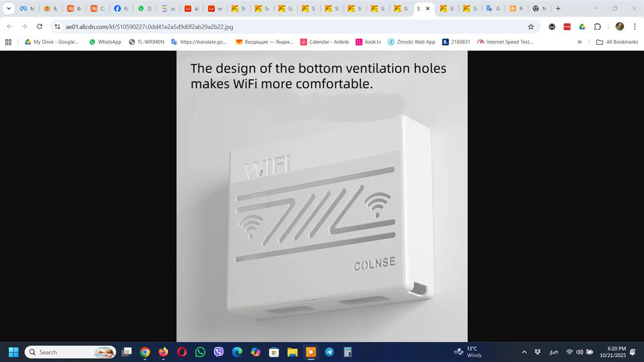644x362 pixels.
Task: Open the WhatsApp bookmark
Action: pyautogui.click(x=105, y=42)
